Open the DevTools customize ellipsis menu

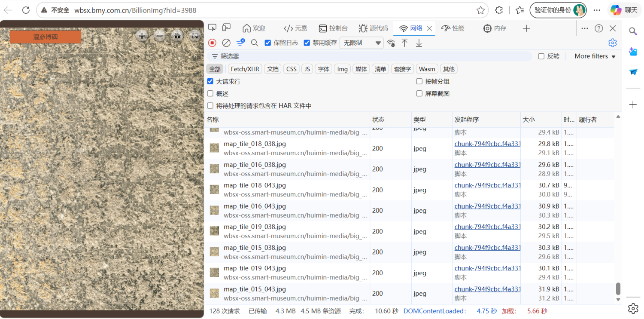tap(585, 28)
